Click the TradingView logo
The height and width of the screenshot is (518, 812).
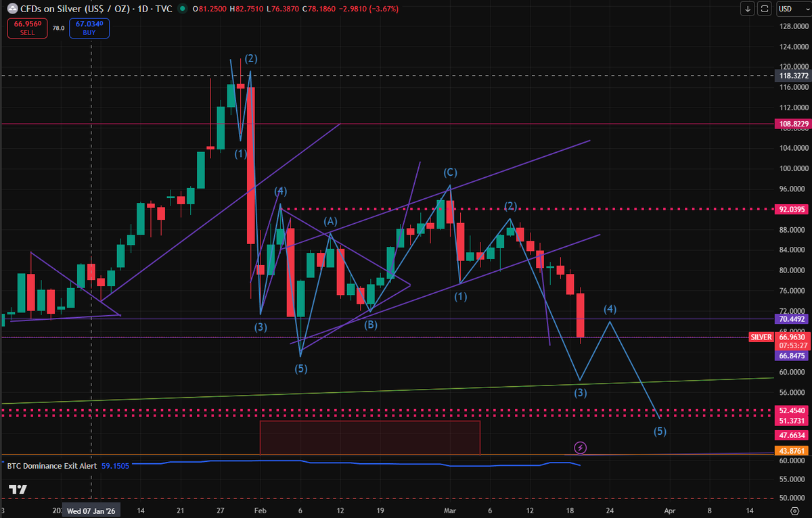18,490
